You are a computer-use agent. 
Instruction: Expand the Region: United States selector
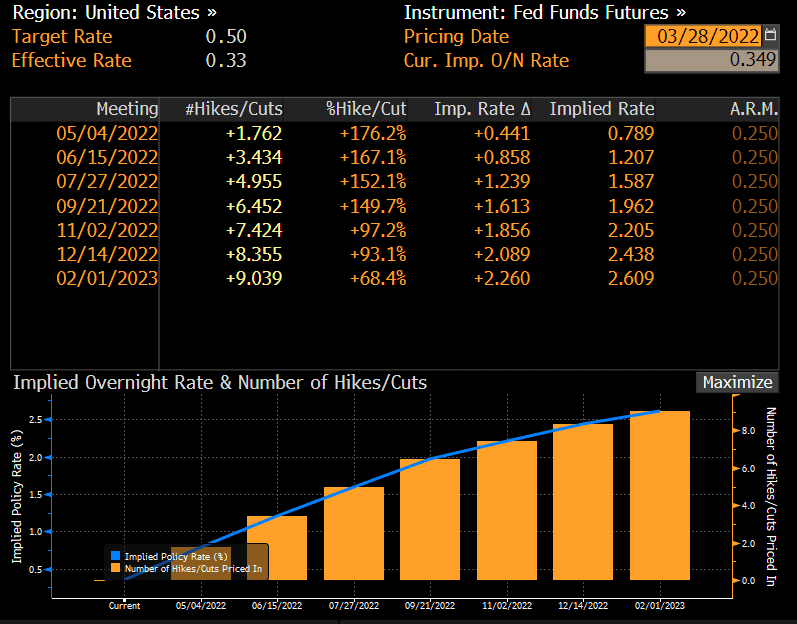[x=114, y=12]
